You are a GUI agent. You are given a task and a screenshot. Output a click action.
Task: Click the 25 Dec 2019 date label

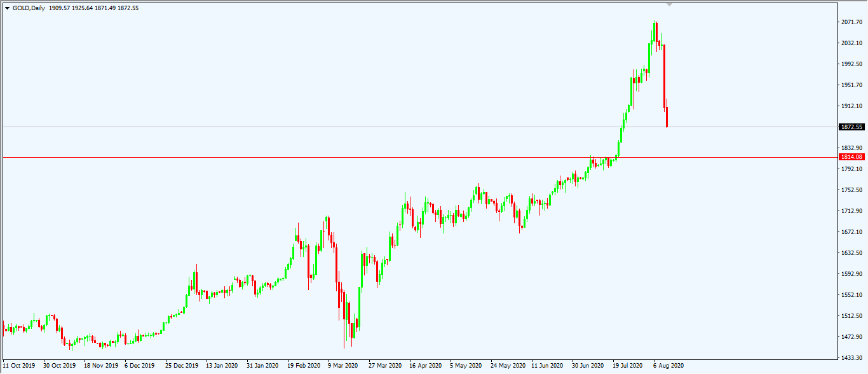182,366
